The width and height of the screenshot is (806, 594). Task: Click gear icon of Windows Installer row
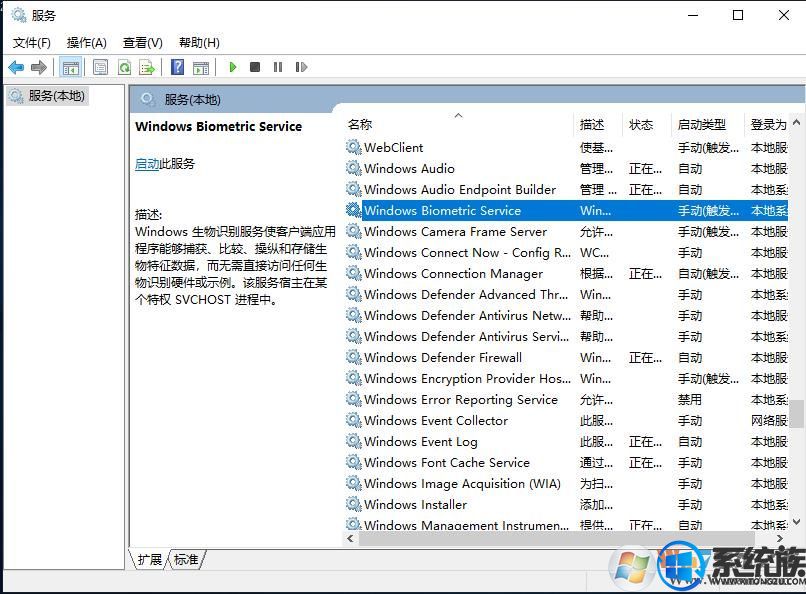[x=354, y=505]
